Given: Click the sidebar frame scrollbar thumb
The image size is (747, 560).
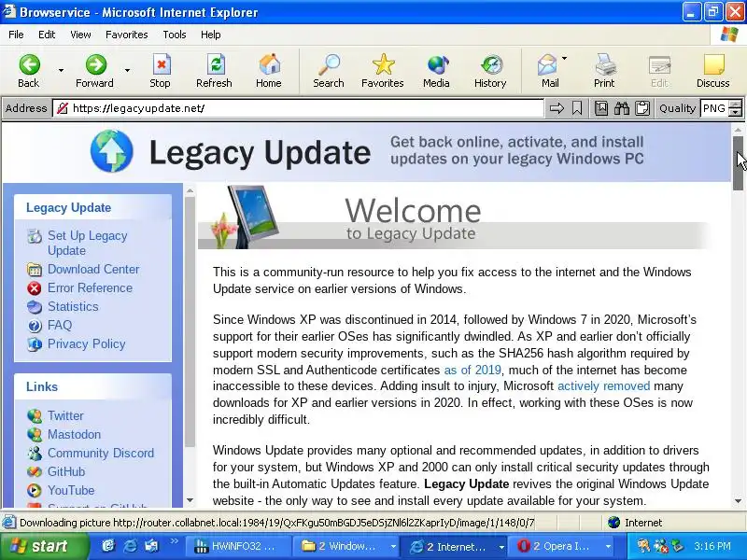Looking at the screenshot, I should tap(190, 322).
